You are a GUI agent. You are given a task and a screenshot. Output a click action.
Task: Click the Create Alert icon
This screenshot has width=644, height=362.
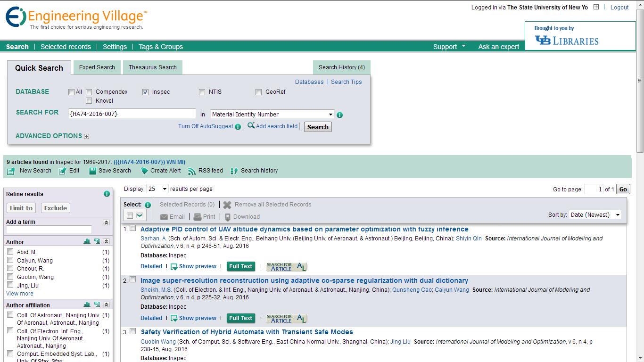coord(145,171)
